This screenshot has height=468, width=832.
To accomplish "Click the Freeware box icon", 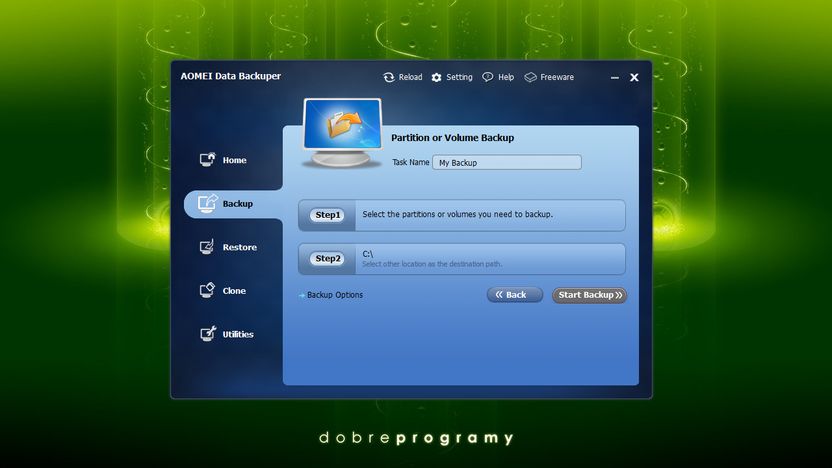I will 530,77.
